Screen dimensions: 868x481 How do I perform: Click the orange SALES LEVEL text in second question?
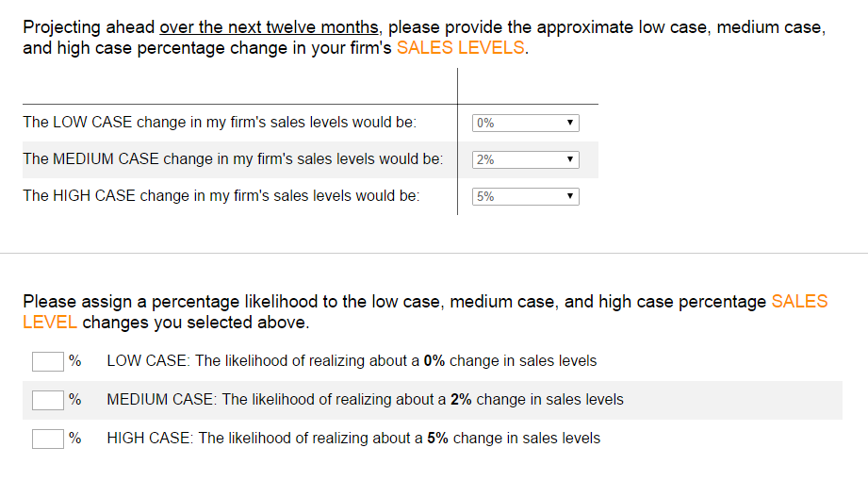coord(799,302)
